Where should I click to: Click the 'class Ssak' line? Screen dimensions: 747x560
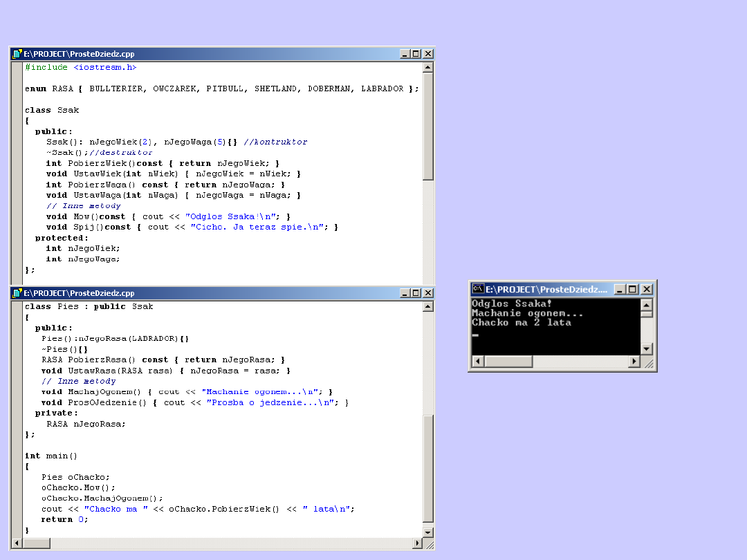click(x=52, y=110)
